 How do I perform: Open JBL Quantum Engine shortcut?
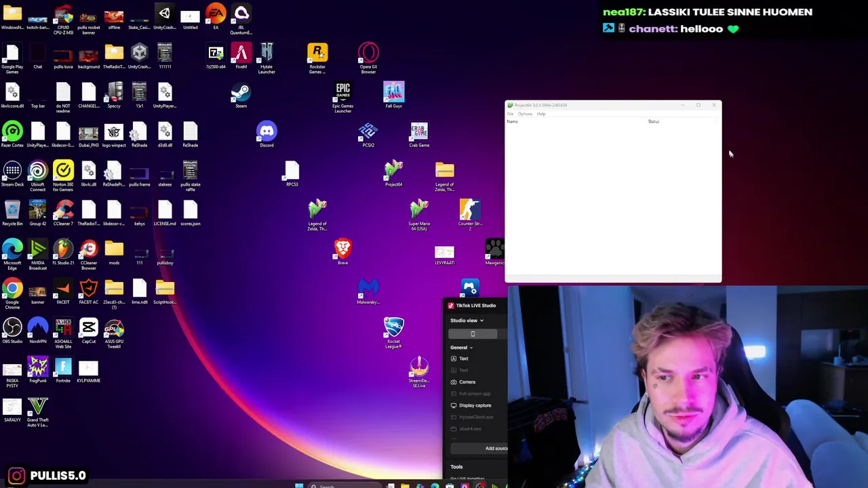tap(241, 19)
